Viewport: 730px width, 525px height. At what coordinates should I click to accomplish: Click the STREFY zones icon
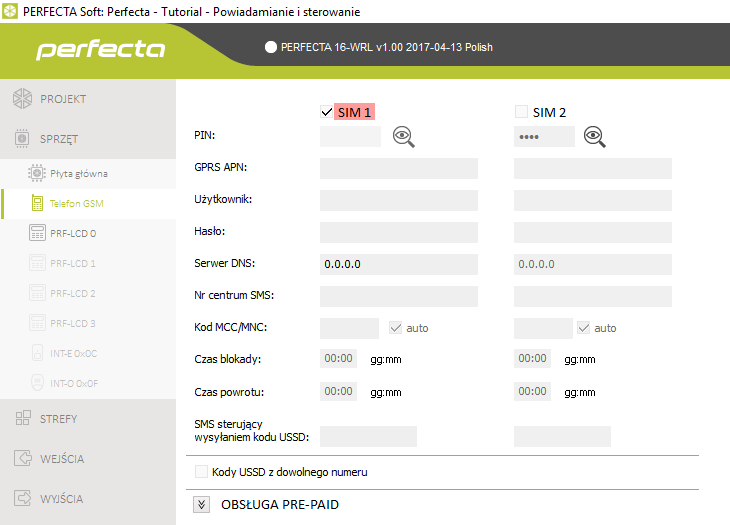coord(23,419)
